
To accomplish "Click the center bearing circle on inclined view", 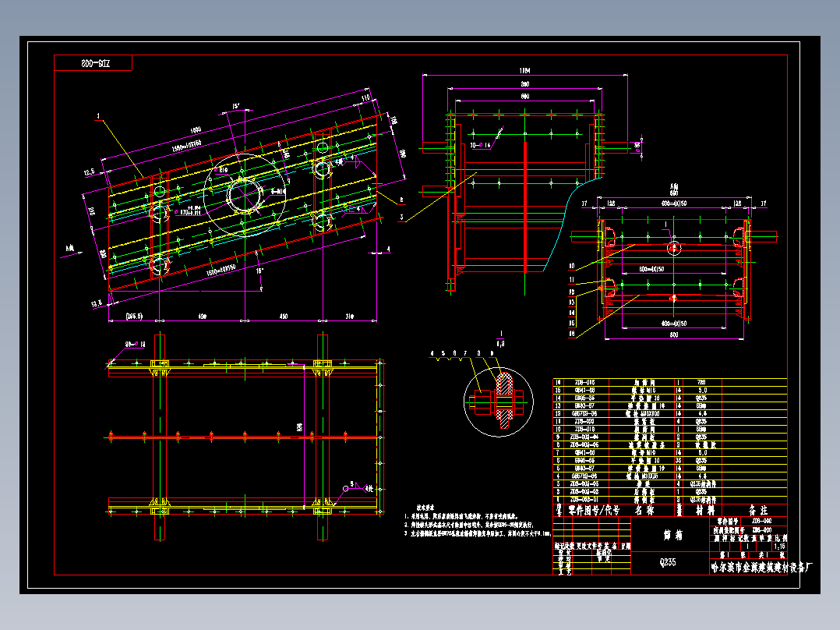I will [x=245, y=194].
